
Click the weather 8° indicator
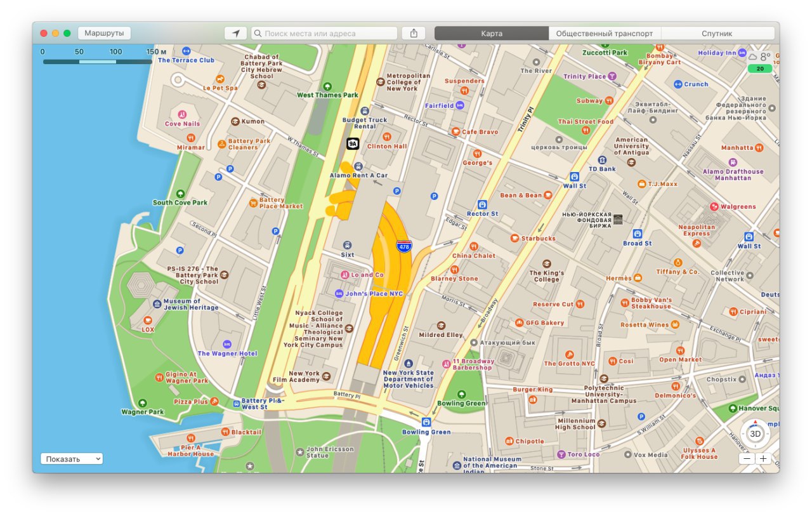[x=760, y=56]
